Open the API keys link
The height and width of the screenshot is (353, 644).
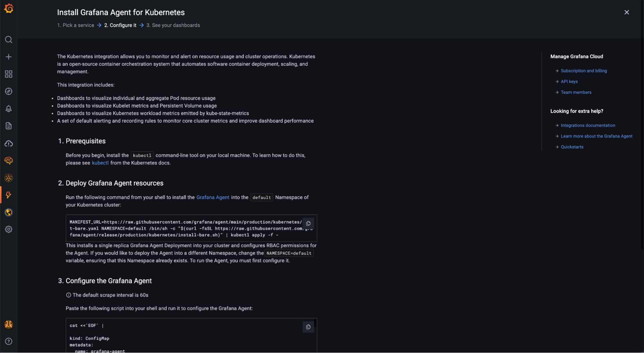click(569, 81)
